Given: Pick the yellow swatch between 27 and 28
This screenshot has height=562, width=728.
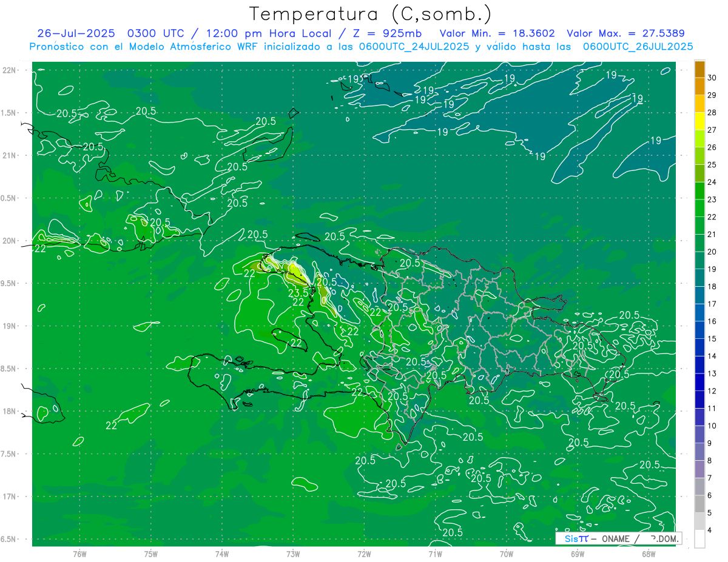Looking at the screenshot, I should pos(699,121).
